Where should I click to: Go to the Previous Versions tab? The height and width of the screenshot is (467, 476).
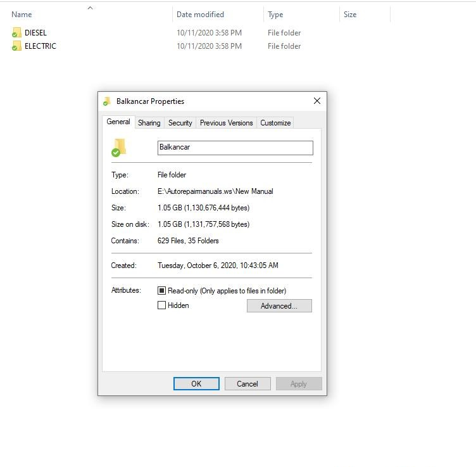point(226,123)
